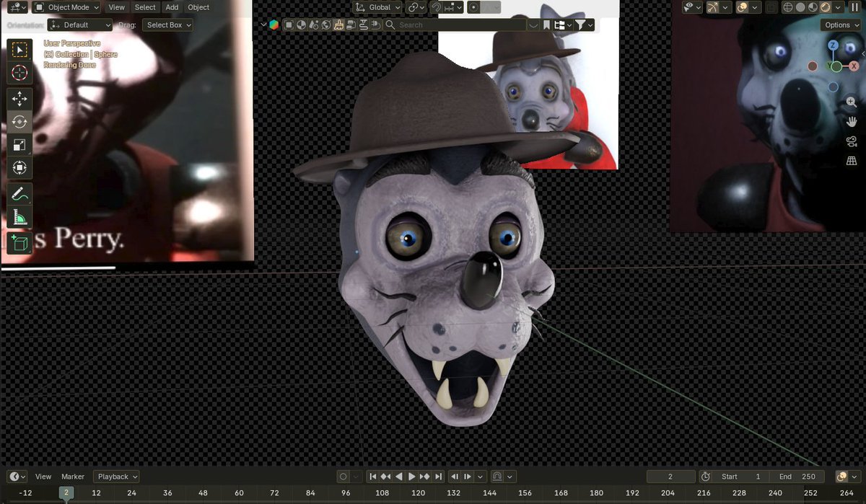Open the editor type dropdown at top left
Viewport: 866px width, 504px height.
(18, 7)
